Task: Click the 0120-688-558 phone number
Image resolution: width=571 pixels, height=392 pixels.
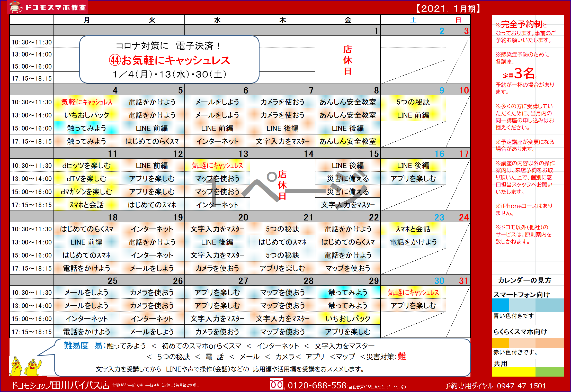Action: tap(317, 385)
